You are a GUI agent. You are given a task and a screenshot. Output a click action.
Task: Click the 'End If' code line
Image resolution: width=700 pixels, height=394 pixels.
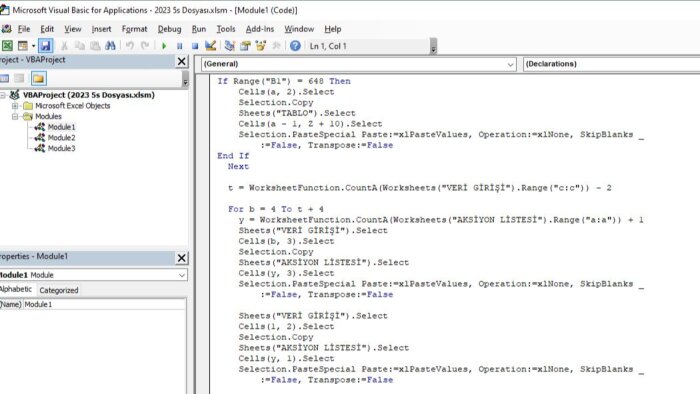tap(233, 156)
